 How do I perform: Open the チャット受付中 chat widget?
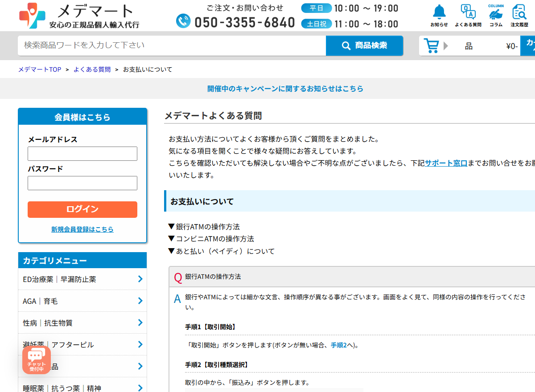click(37, 360)
